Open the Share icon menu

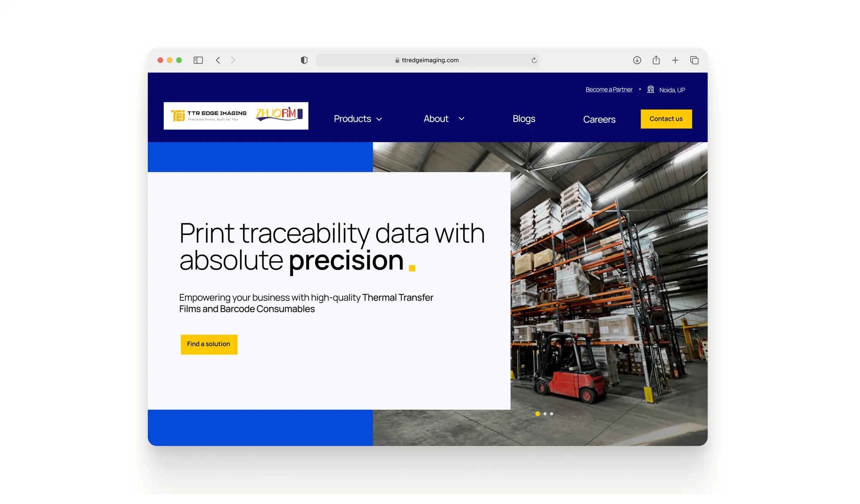click(656, 60)
